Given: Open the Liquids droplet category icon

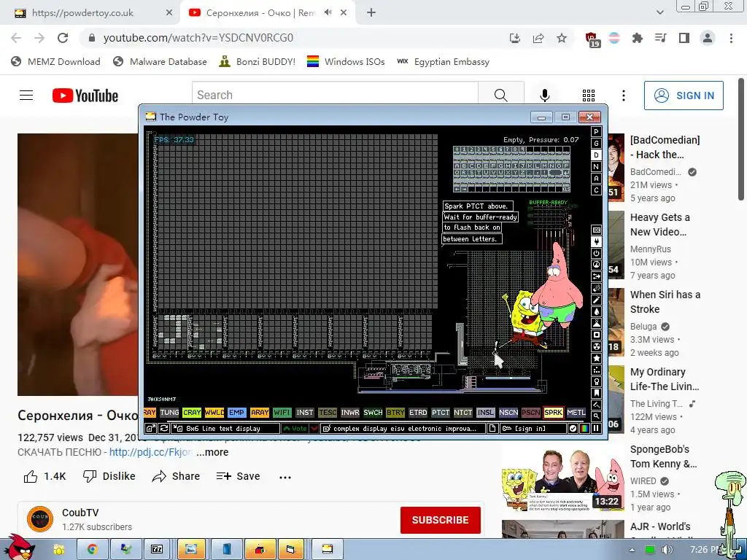Looking at the screenshot, I should coord(596,311).
